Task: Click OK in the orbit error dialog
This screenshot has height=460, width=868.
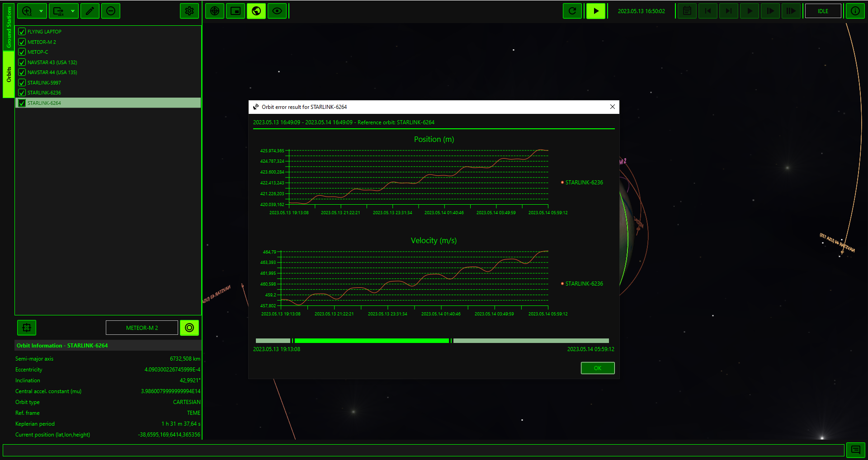Action: 598,368
